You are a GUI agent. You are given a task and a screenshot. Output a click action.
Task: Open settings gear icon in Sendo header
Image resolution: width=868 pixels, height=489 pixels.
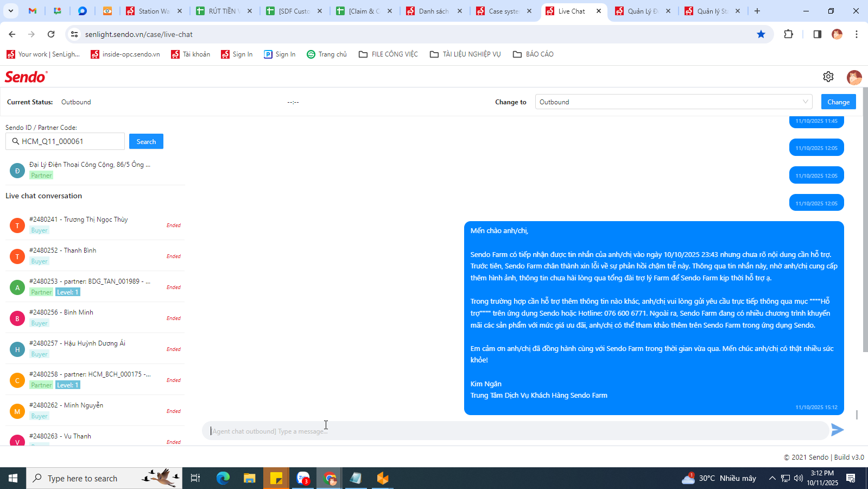[x=828, y=77]
